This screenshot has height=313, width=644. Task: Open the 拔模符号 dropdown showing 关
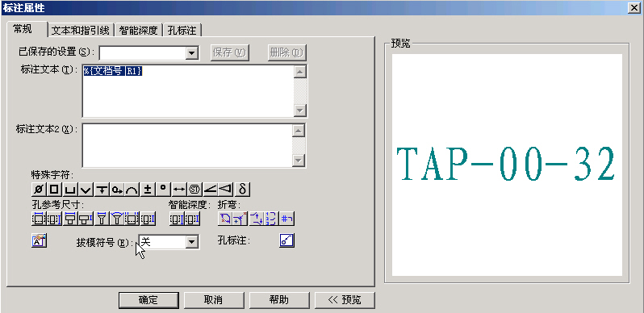pyautogui.click(x=191, y=242)
